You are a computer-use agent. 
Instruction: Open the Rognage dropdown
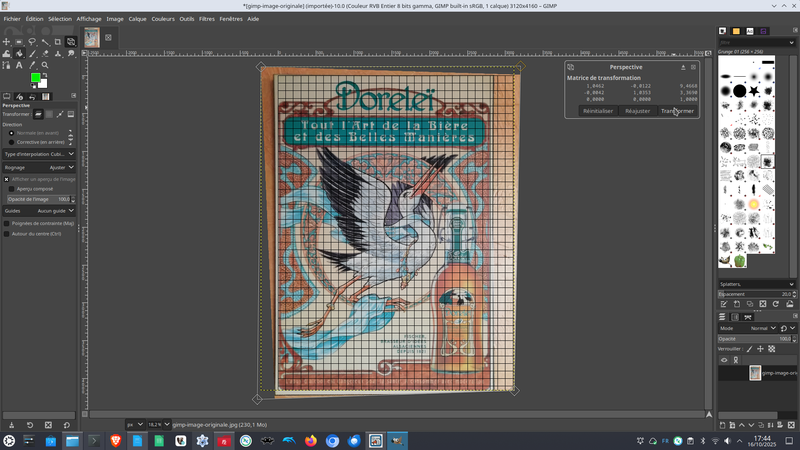38,167
